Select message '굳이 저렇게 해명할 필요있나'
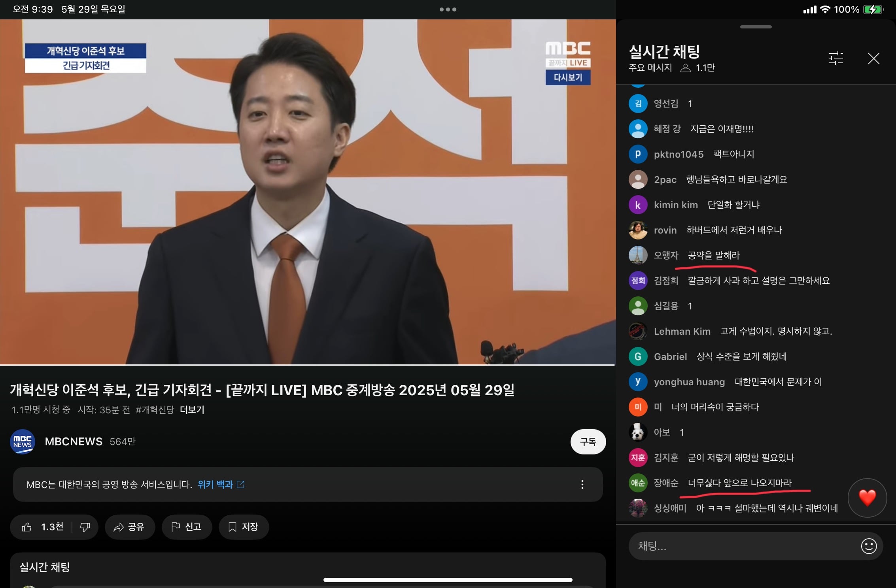The width and height of the screenshot is (896, 588). tap(741, 458)
